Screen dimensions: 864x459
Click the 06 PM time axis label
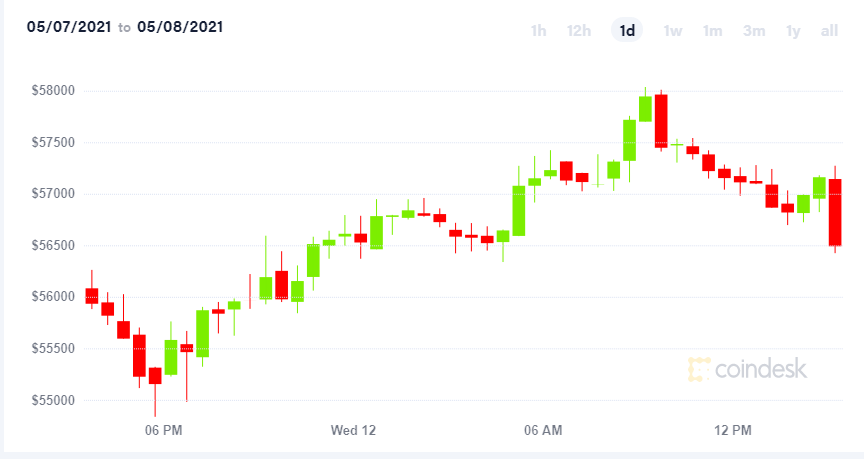tap(164, 430)
